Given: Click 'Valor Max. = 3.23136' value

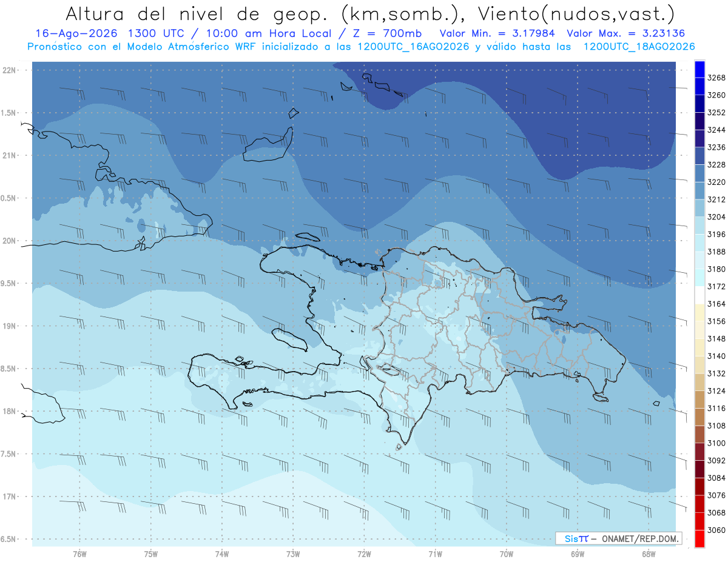Looking at the screenshot, I should 626,34.
